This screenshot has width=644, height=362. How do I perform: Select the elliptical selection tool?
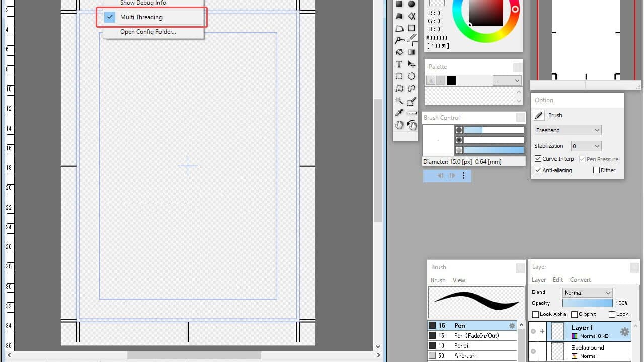(x=412, y=76)
